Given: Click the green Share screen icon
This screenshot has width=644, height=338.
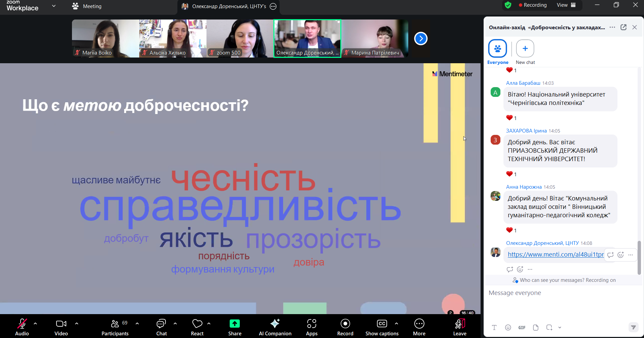Looking at the screenshot, I should (x=234, y=324).
